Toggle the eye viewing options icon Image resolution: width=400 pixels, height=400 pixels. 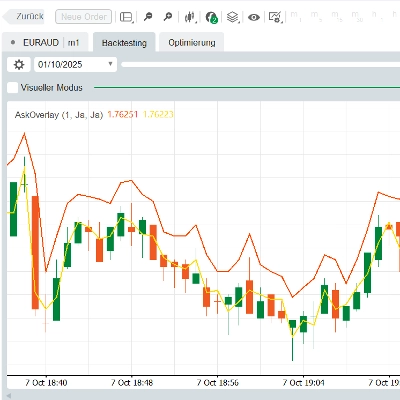254,17
